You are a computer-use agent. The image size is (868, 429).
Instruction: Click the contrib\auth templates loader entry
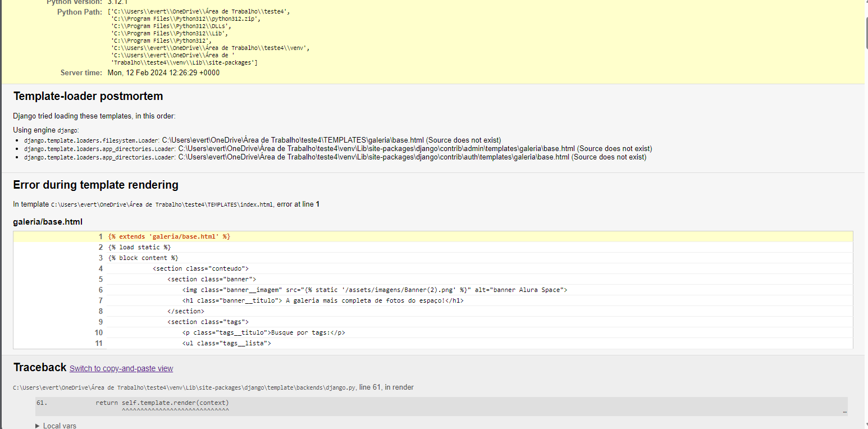[335, 157]
